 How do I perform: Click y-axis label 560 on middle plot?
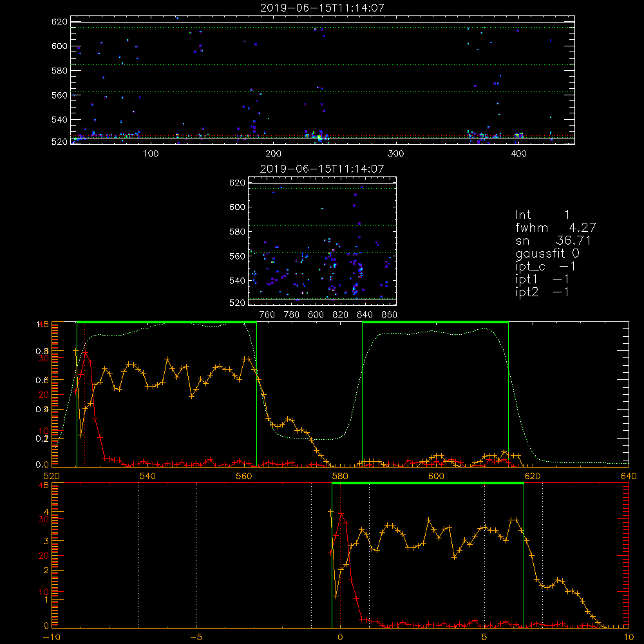[x=238, y=256]
